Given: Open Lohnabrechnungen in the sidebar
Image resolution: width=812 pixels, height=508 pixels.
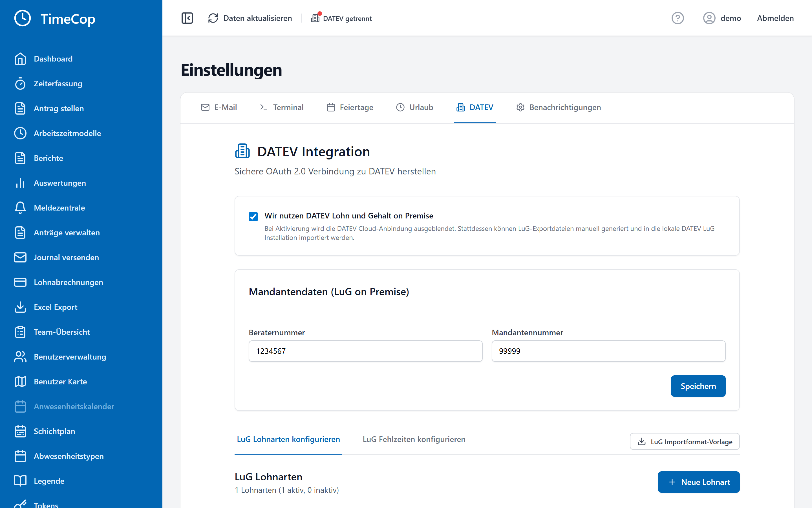Looking at the screenshot, I should tap(69, 282).
